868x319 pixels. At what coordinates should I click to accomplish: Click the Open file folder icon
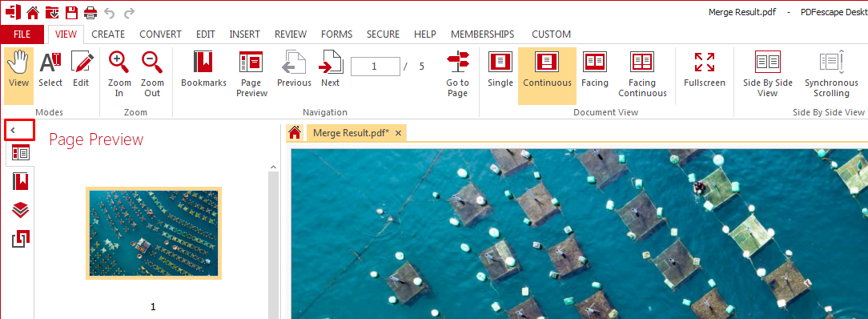[52, 12]
